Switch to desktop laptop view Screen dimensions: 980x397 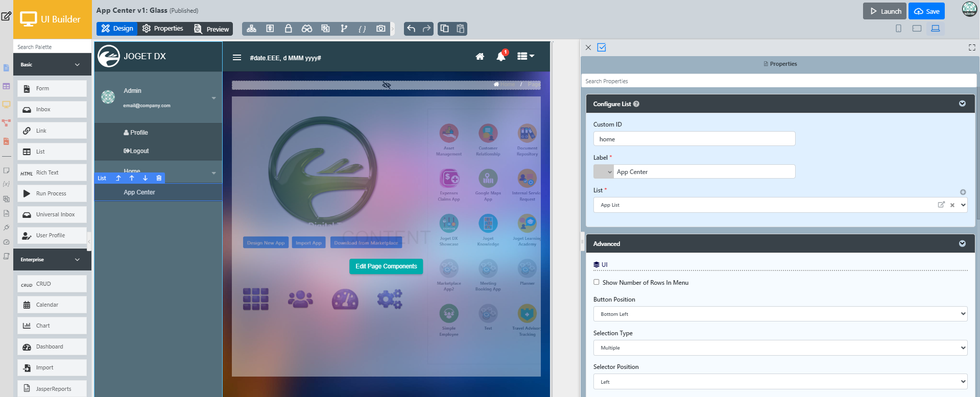pyautogui.click(x=936, y=29)
